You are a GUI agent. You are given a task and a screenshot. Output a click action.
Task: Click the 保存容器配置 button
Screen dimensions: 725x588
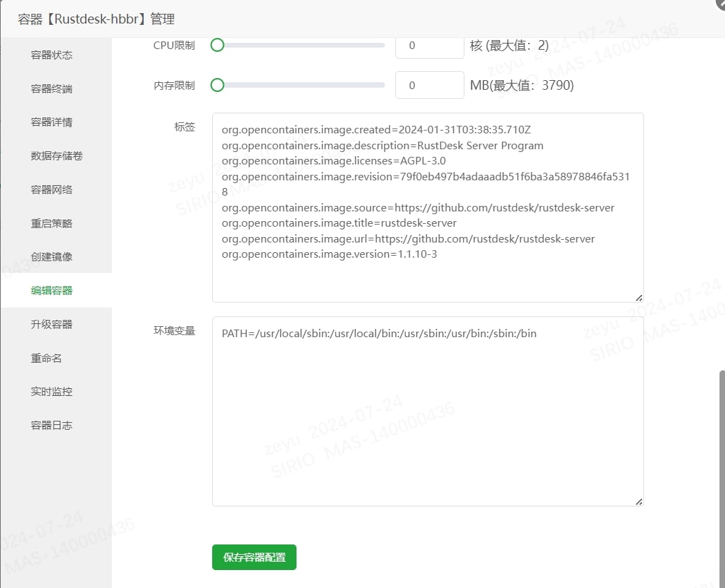coord(254,557)
